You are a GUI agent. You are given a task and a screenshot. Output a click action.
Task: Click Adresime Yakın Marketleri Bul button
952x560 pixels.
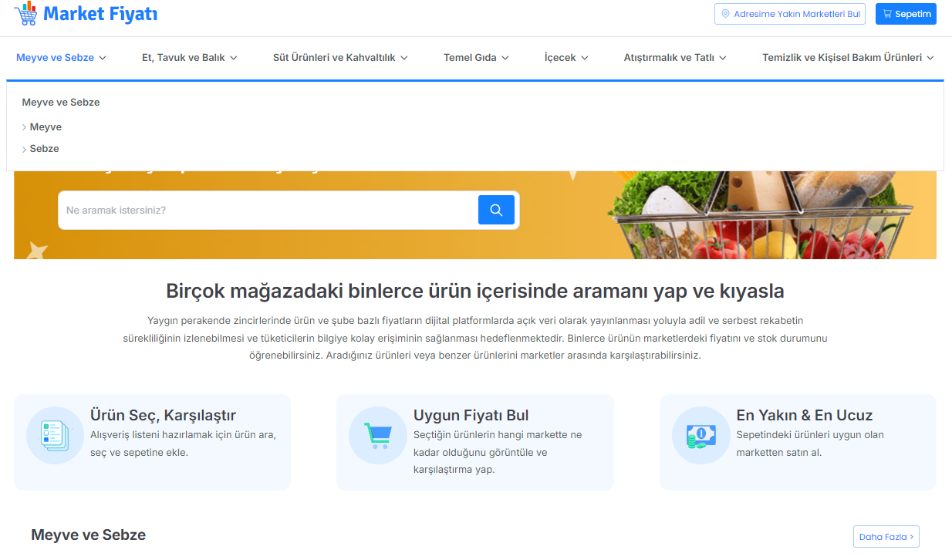pyautogui.click(x=790, y=14)
